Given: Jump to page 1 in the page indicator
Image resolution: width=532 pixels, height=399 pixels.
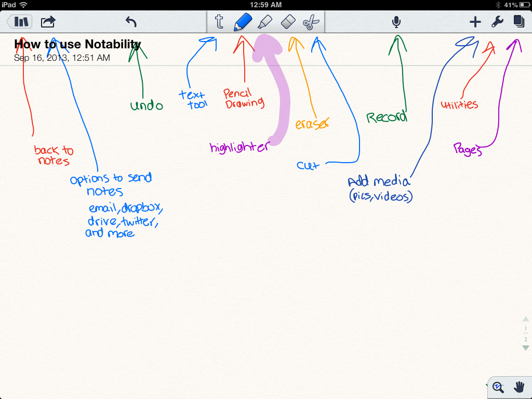Looking at the screenshot, I should tap(526, 329).
